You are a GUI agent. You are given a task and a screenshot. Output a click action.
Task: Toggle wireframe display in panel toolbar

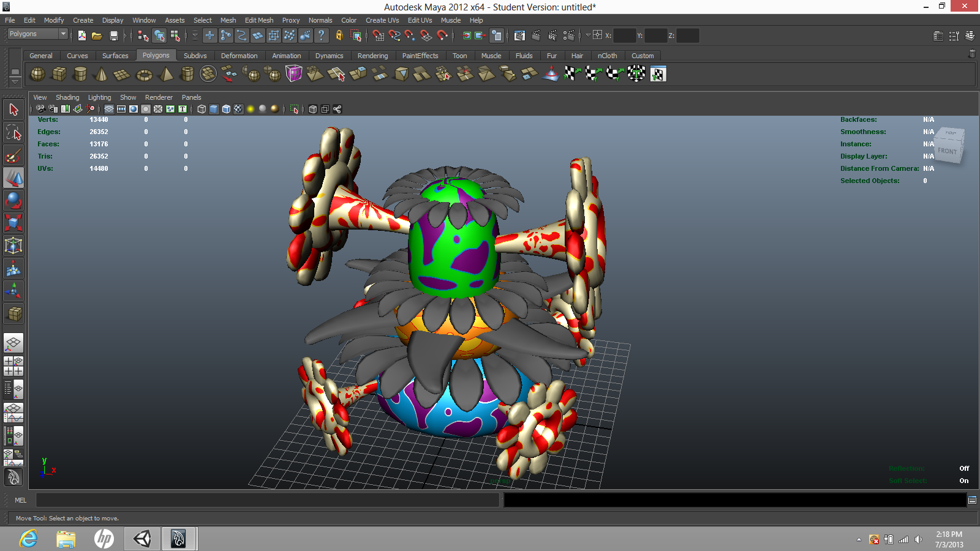point(202,109)
